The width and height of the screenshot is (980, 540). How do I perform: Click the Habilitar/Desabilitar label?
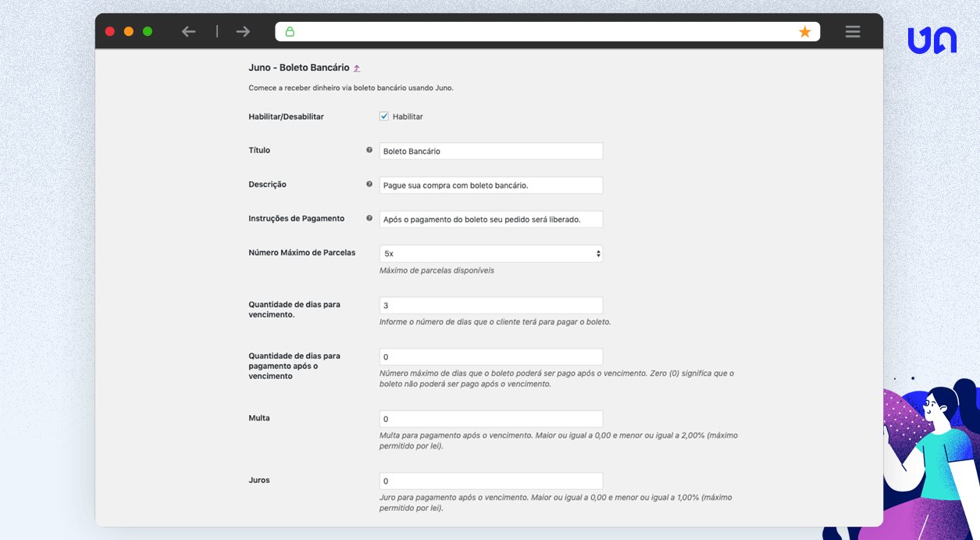286,116
